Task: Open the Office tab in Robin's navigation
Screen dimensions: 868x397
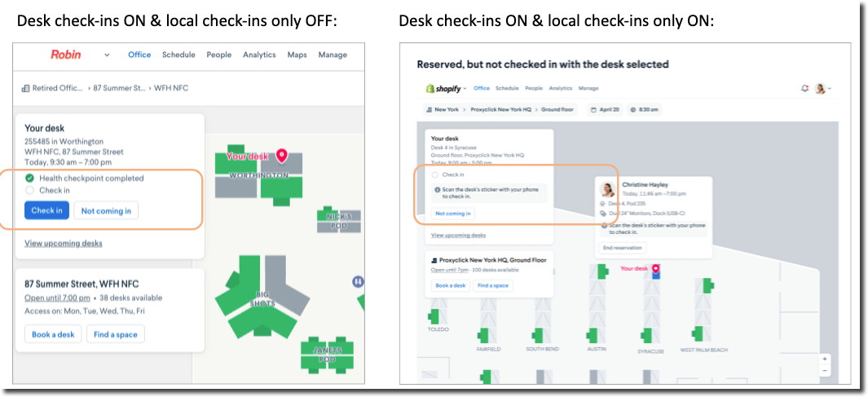Action: [x=139, y=55]
